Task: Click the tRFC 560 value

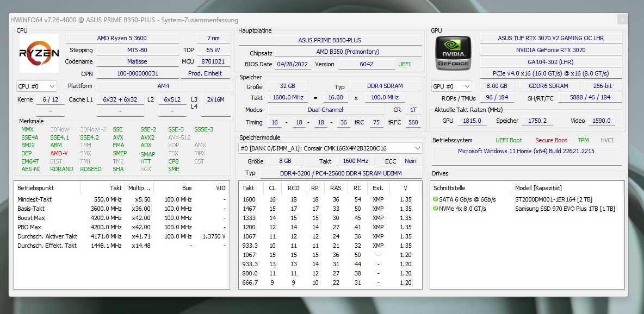Action: 413,122
